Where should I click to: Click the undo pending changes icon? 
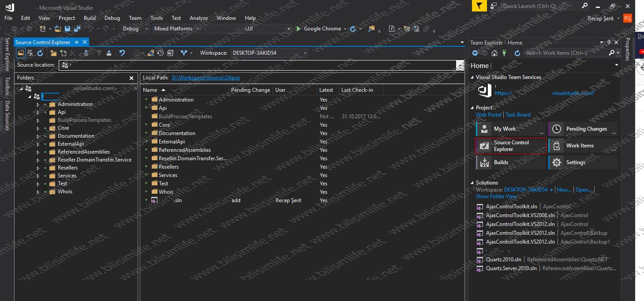pos(122,53)
